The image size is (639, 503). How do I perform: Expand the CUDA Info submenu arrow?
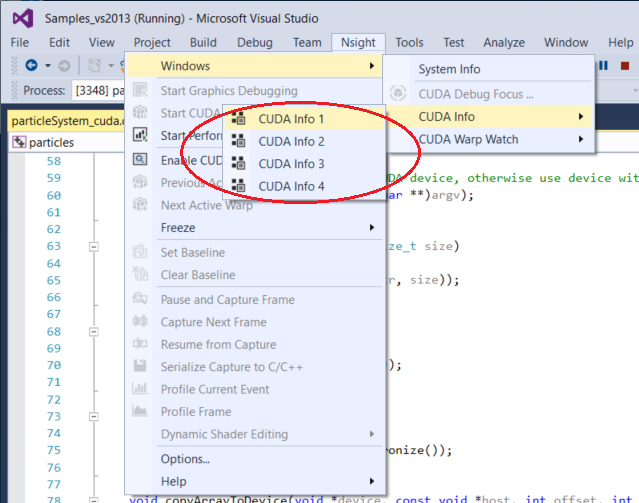click(581, 117)
